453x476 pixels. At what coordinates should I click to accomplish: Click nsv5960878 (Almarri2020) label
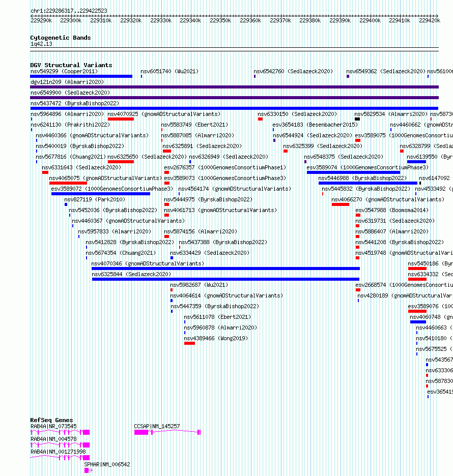[x=220, y=328]
